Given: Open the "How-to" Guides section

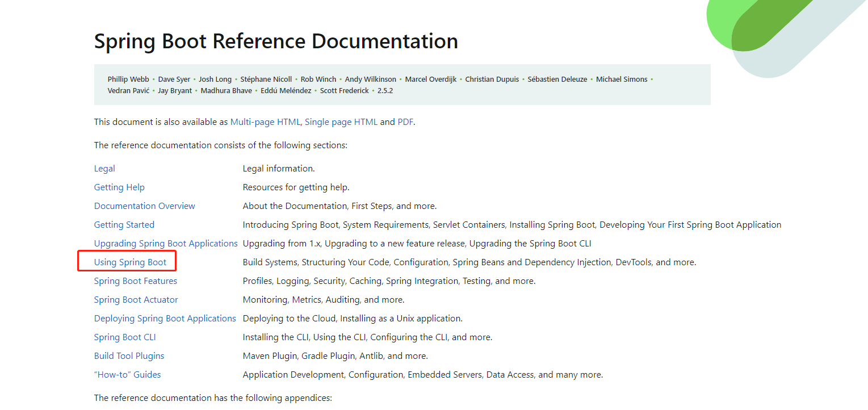Looking at the screenshot, I should [127, 374].
